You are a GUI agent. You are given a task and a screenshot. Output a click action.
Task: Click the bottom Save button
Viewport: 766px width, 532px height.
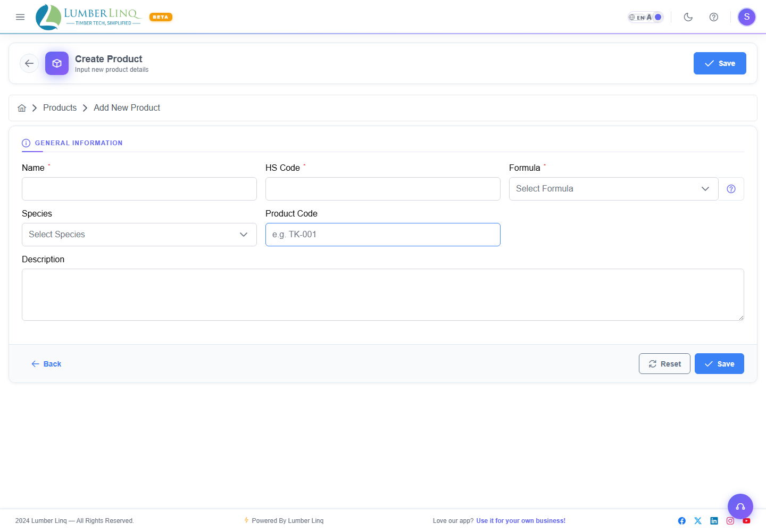click(x=719, y=364)
